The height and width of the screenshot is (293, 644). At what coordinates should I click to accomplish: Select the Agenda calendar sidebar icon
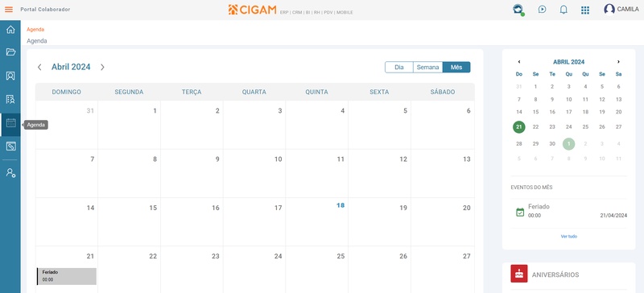point(10,123)
